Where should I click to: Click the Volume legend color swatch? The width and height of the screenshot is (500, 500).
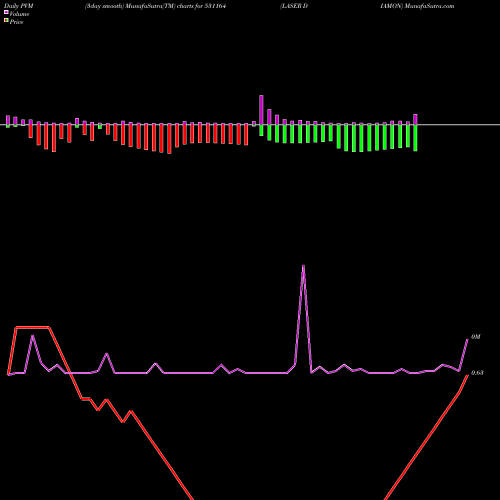6,13
